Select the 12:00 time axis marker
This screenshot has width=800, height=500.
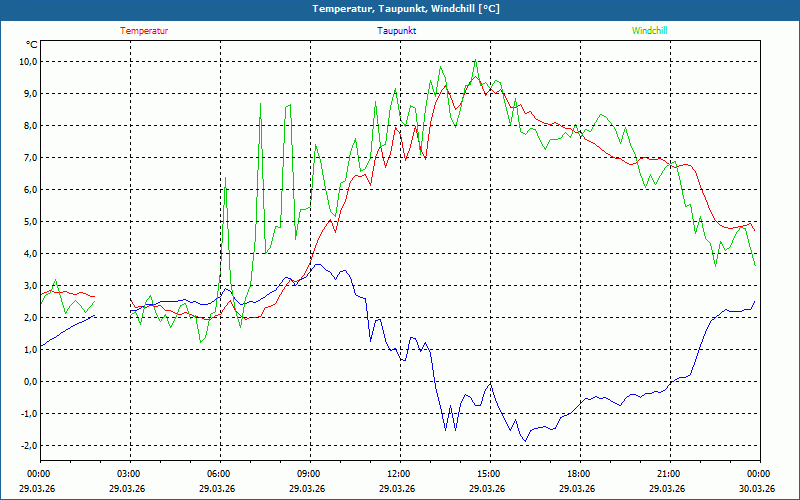[x=399, y=474]
